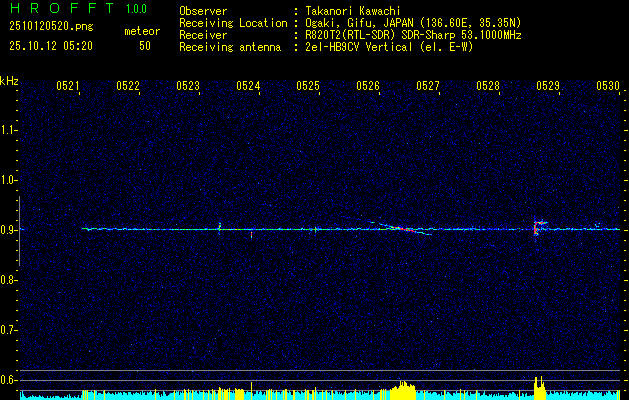Viewport: 629px width, 400px height.
Task: Click the date stamp 25.10.12 05:20
Action: 51,46
